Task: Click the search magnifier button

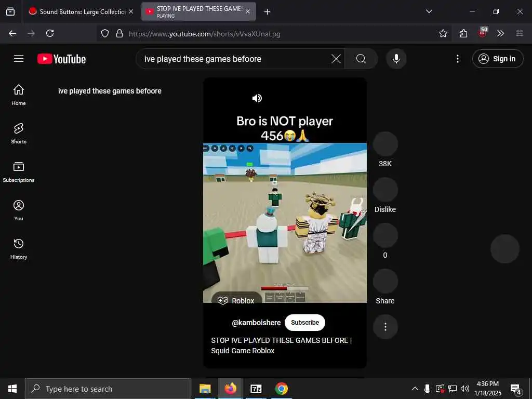Action: click(361, 59)
